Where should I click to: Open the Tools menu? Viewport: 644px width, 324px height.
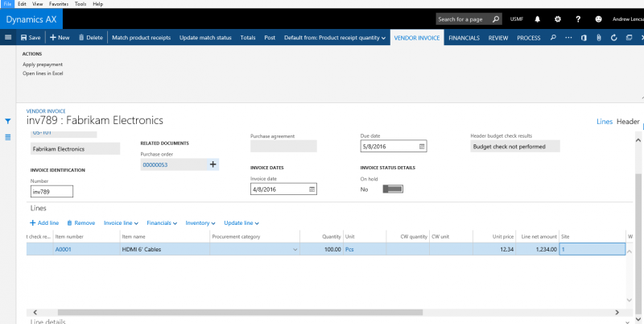[x=80, y=4]
